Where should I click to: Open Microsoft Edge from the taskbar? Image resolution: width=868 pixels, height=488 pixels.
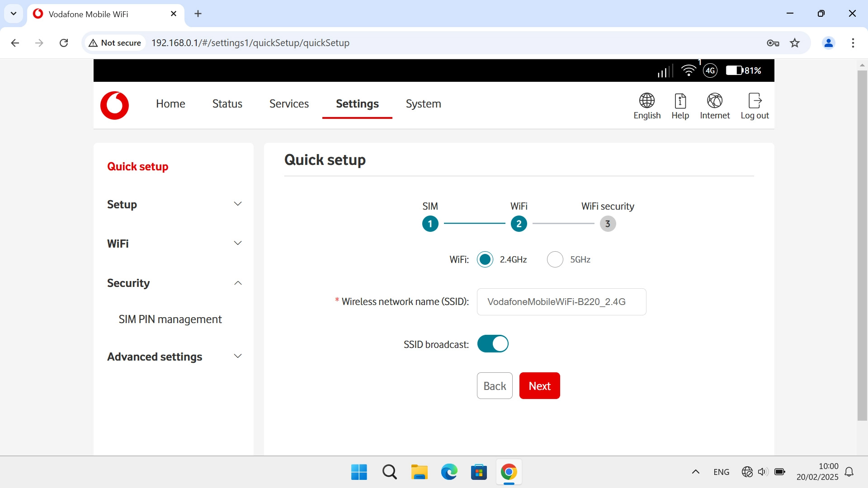tap(449, 472)
